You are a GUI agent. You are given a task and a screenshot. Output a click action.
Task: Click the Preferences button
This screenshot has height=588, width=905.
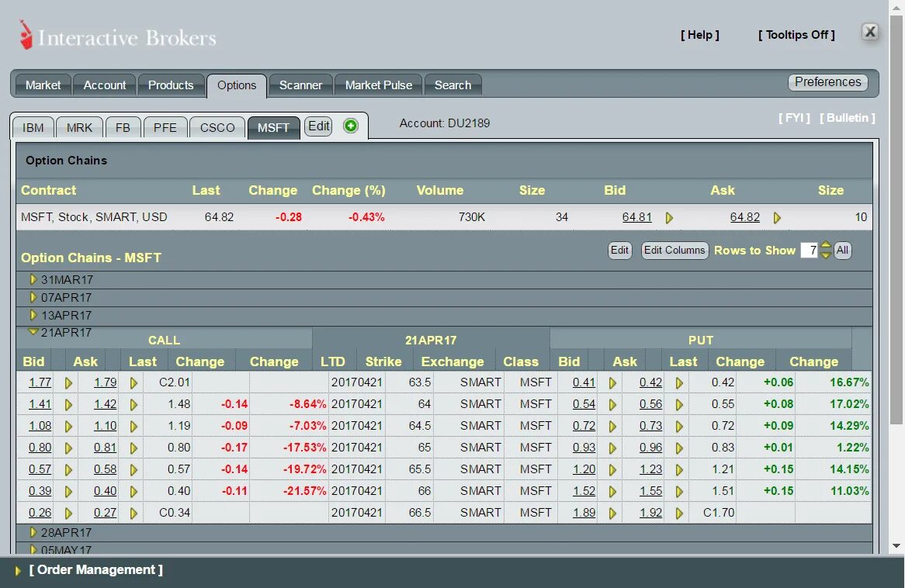(828, 82)
